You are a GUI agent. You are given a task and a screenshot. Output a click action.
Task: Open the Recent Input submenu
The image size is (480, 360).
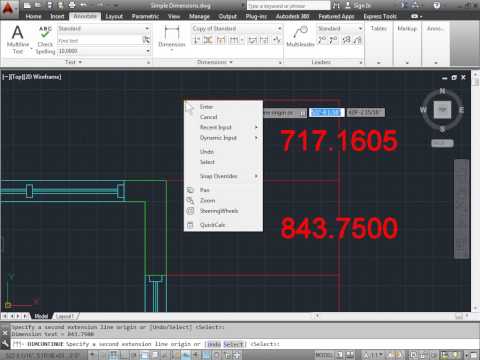pyautogui.click(x=223, y=127)
